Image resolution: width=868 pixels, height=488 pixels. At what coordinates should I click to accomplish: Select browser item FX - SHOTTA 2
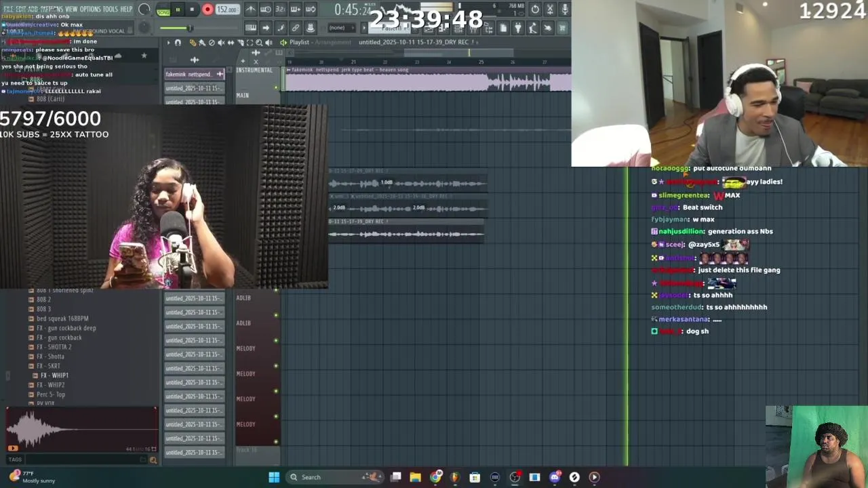(54, 347)
